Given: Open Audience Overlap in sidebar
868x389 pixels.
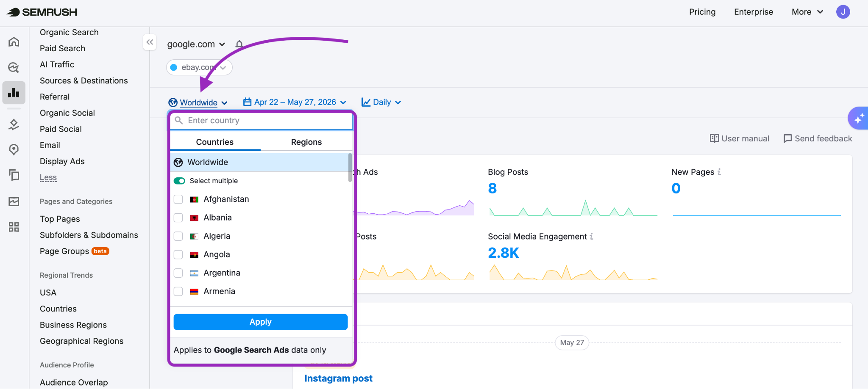Looking at the screenshot, I should 74,382.
